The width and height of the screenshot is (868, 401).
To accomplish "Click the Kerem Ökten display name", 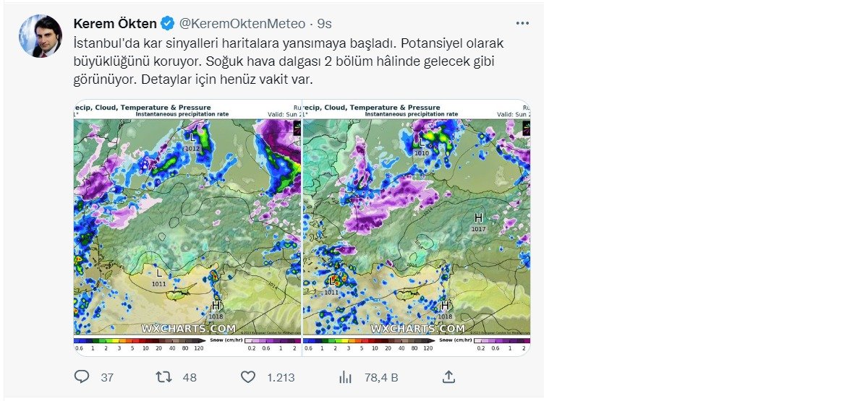I will click(114, 24).
